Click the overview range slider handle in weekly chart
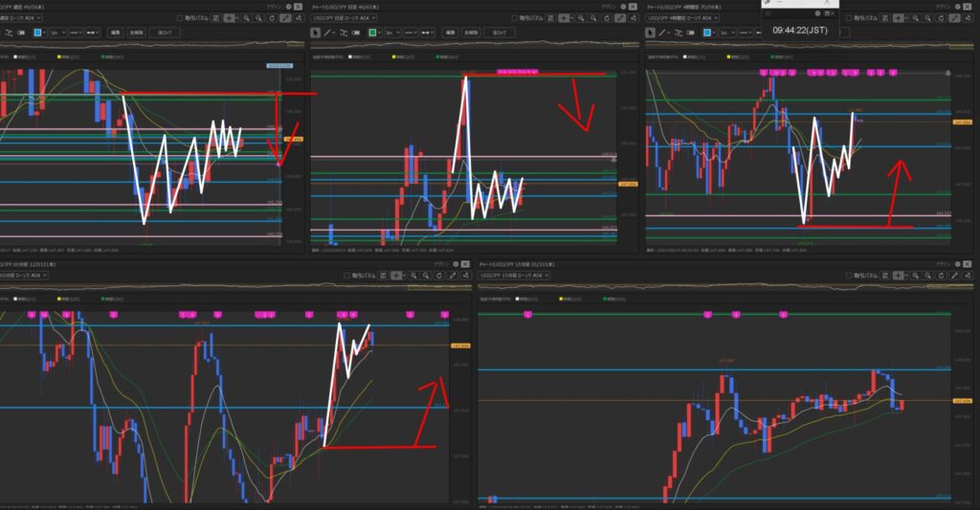 point(296,44)
